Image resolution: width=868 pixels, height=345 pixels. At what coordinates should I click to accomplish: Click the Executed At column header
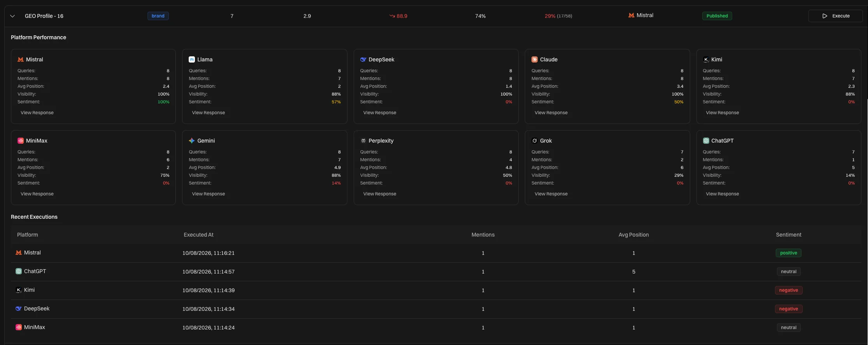198,235
